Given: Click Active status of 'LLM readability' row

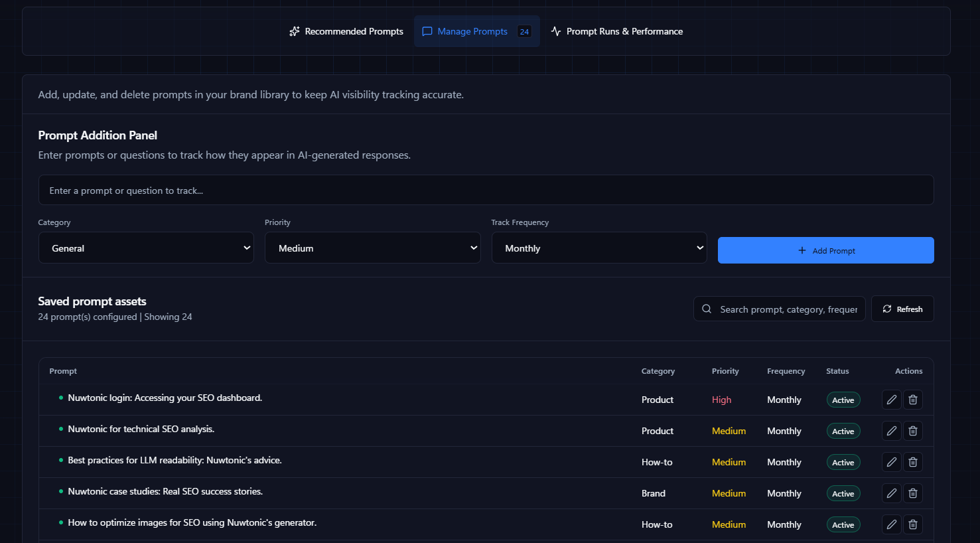Looking at the screenshot, I should coord(843,462).
